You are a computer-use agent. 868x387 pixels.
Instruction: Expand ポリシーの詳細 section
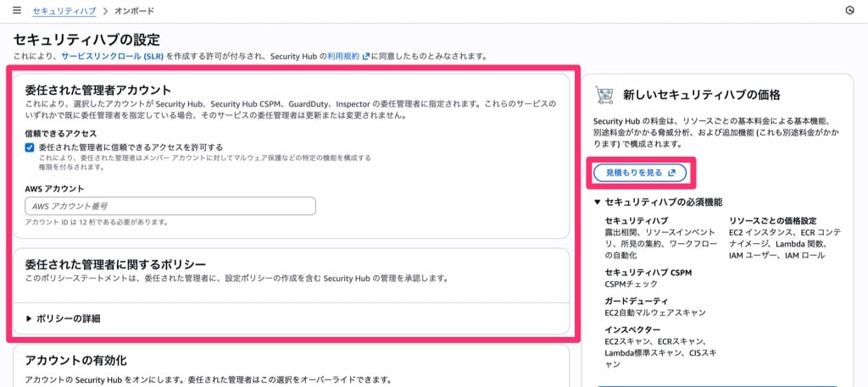63,319
